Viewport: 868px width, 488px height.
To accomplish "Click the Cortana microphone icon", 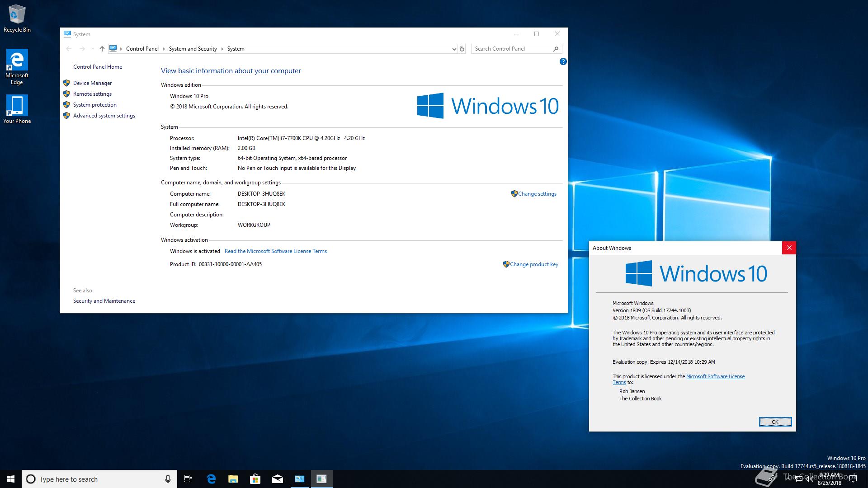I will pyautogui.click(x=168, y=479).
